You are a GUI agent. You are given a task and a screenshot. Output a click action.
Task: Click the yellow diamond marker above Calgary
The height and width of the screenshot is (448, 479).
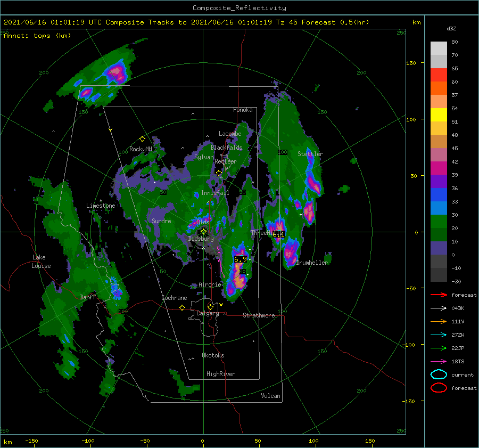point(210,307)
